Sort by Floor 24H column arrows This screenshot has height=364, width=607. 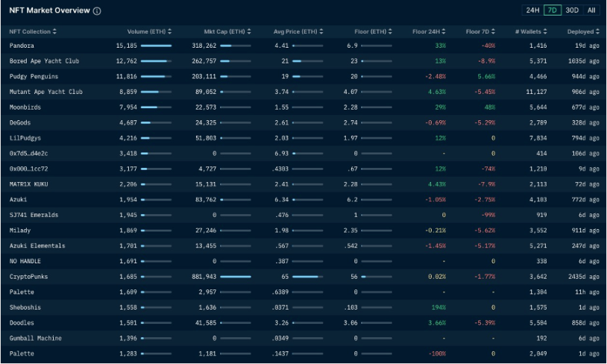444,32
